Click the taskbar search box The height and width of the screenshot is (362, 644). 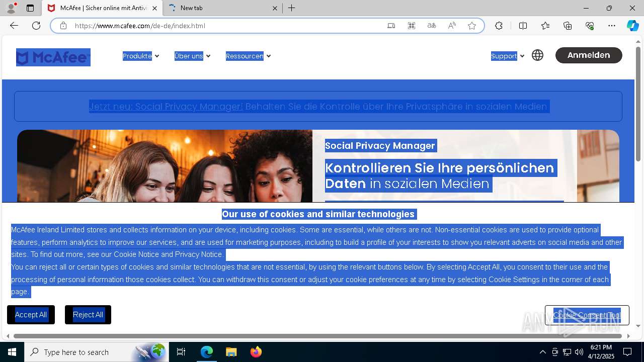click(97, 352)
